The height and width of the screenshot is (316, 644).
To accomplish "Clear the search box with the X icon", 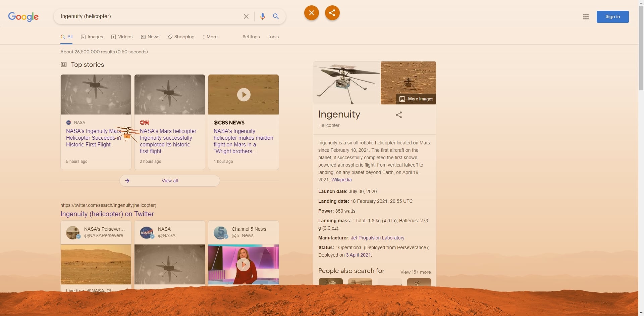I will pyautogui.click(x=246, y=16).
